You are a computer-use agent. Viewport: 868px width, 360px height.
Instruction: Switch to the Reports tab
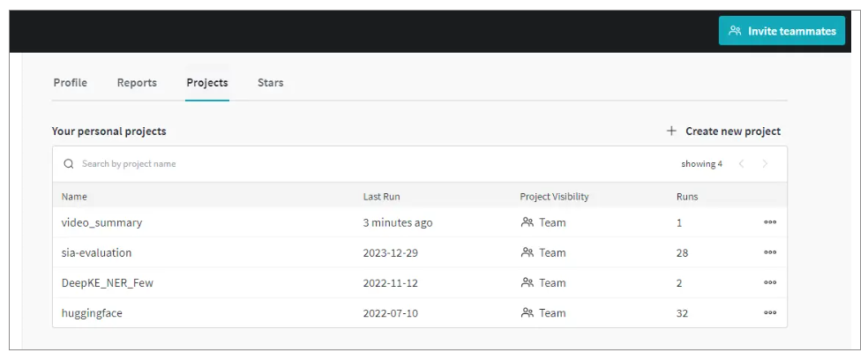(x=137, y=83)
